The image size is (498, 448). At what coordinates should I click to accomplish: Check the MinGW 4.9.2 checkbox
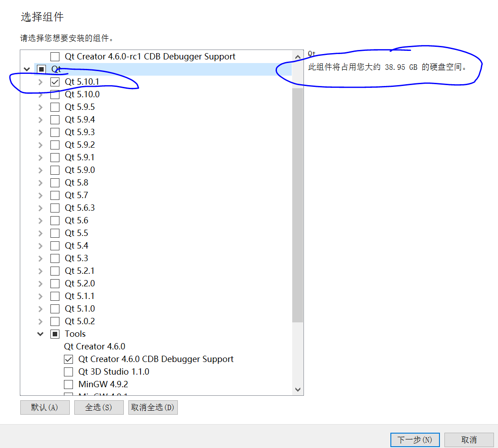point(68,385)
